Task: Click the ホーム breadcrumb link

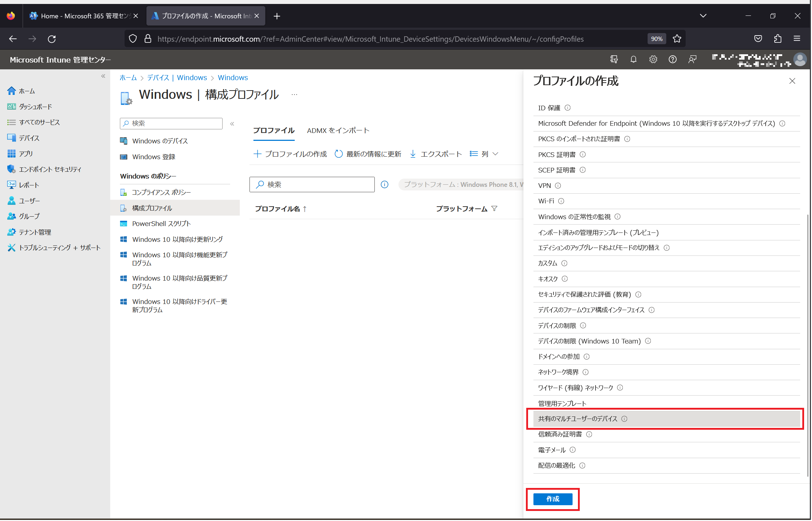Action: pos(128,78)
